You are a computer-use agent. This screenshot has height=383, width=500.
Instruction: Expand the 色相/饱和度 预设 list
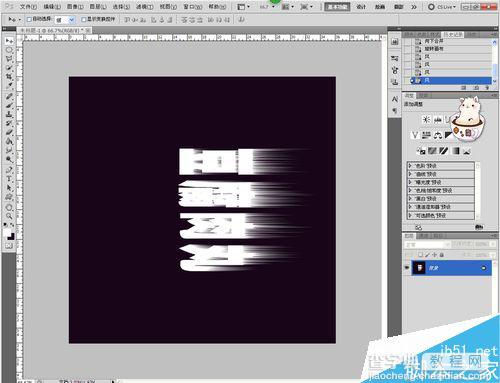pyautogui.click(x=410, y=191)
